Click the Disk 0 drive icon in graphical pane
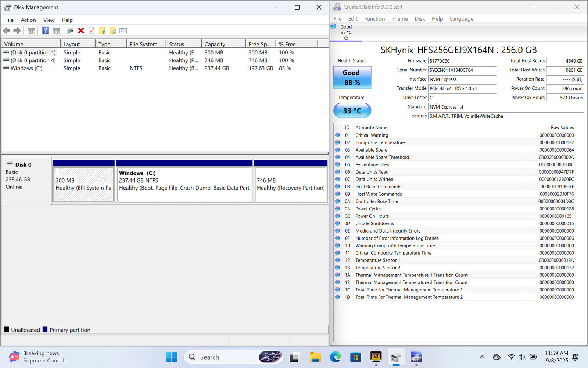The height and width of the screenshot is (368, 588). click(10, 164)
